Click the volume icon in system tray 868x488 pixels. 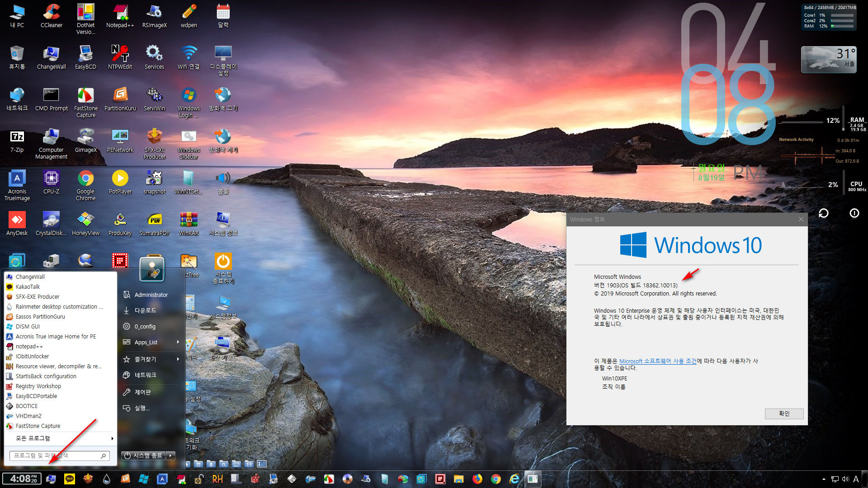pyautogui.click(x=845, y=479)
